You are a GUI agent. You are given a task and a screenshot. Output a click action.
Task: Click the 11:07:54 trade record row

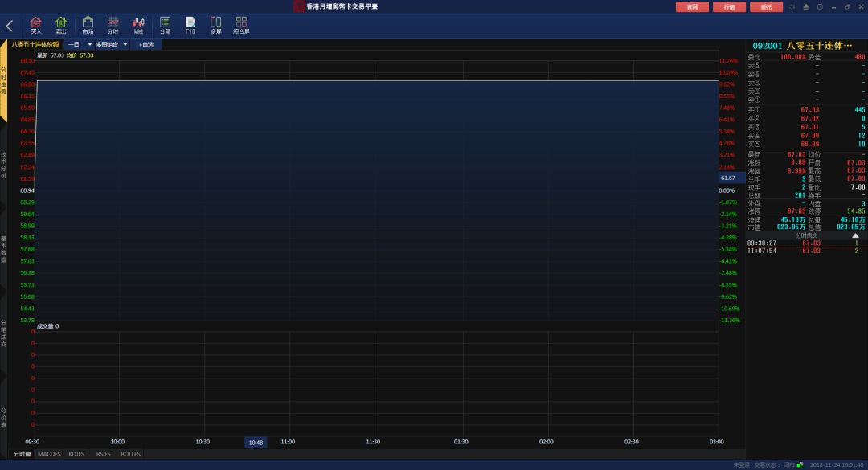coord(806,251)
